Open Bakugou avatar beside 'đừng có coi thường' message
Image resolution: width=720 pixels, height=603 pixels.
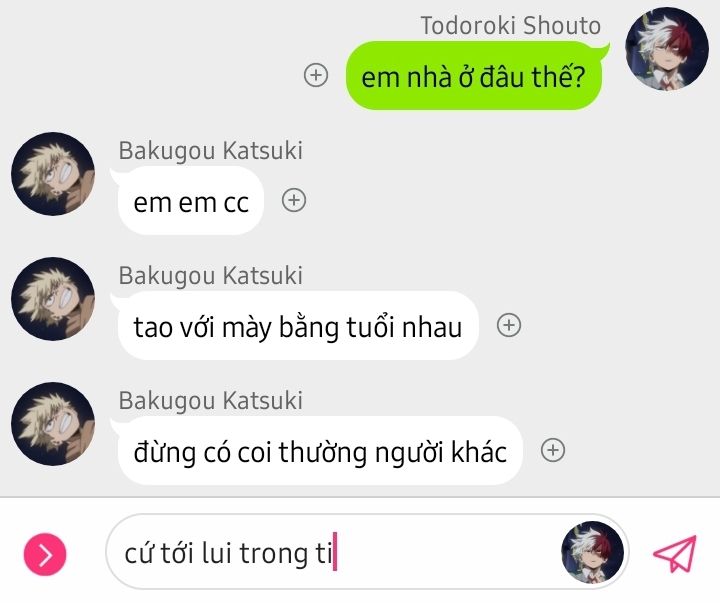pyautogui.click(x=53, y=423)
